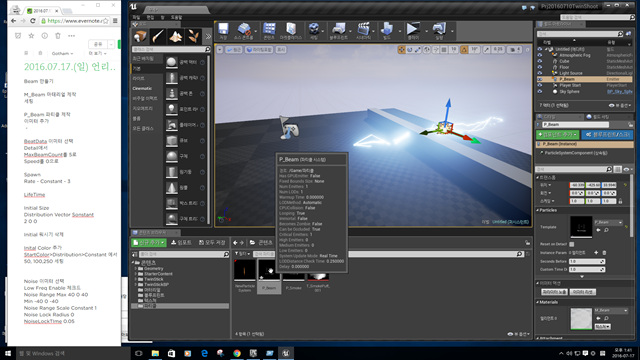Select the Paint brush mode icon

pyautogui.click(x=158, y=36)
